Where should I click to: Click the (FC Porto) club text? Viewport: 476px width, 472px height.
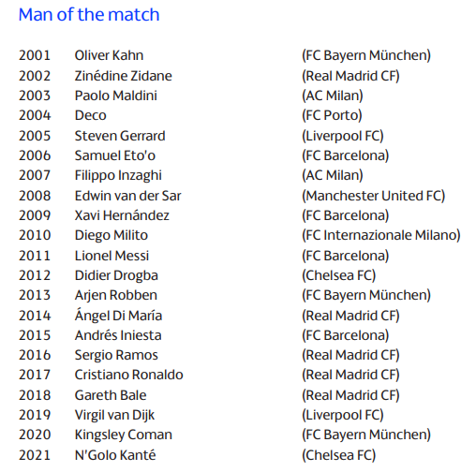click(x=332, y=115)
